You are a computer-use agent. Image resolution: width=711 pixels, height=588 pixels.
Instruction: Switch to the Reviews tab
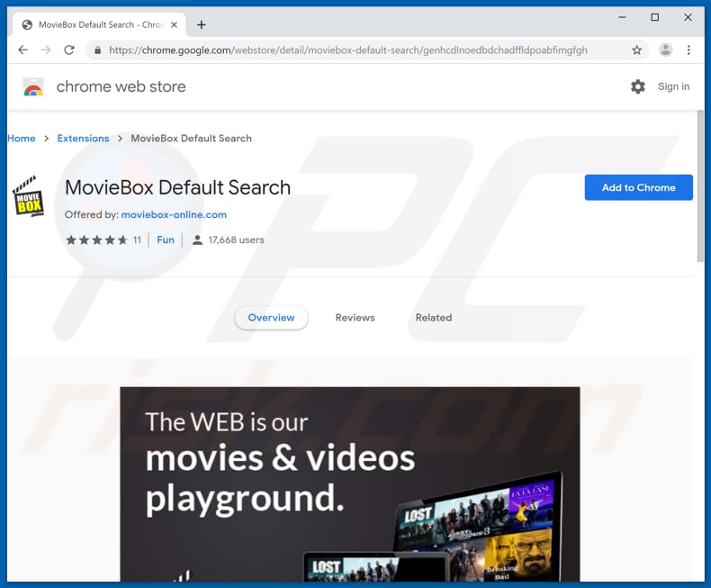click(355, 318)
